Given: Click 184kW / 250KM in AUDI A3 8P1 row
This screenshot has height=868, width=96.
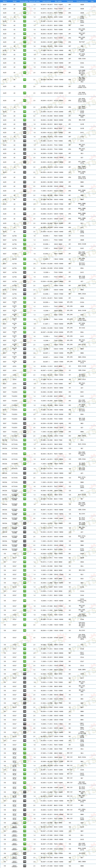Looking at the screenshot, I should (58, 116).
